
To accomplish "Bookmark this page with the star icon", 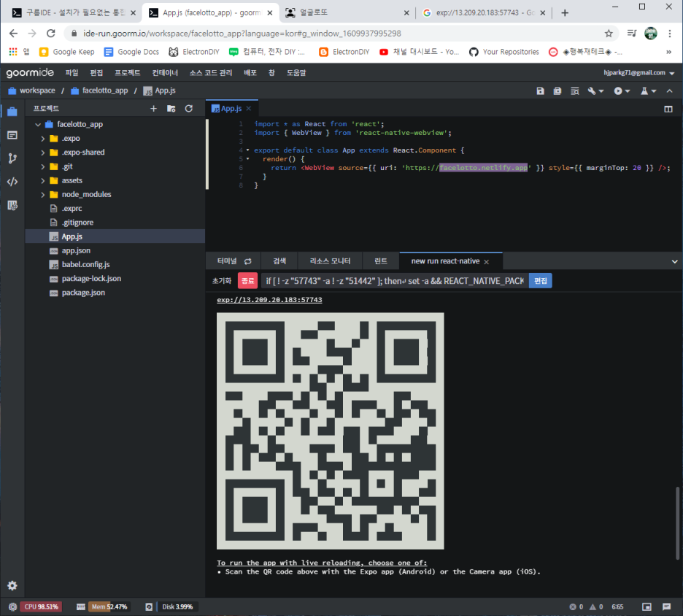I will [x=609, y=34].
